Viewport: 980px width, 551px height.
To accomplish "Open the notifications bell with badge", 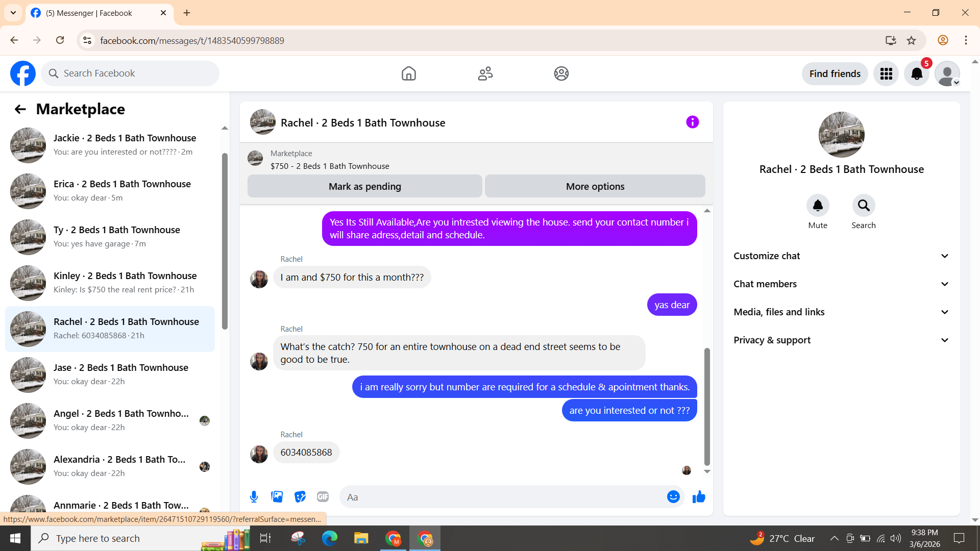I will click(x=917, y=74).
